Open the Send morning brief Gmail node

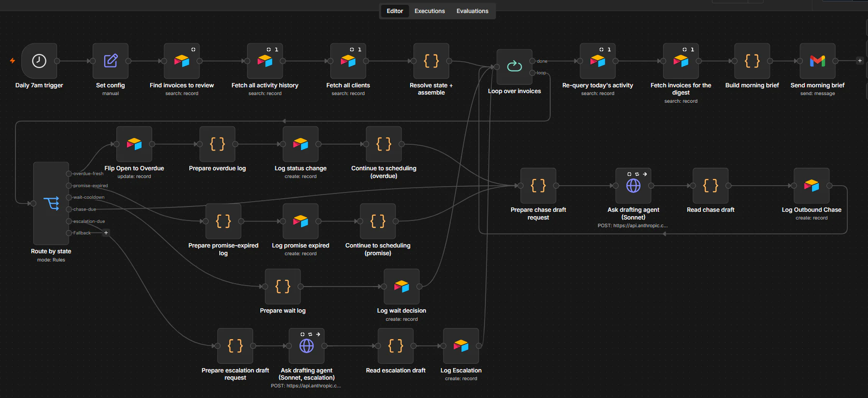click(x=818, y=61)
